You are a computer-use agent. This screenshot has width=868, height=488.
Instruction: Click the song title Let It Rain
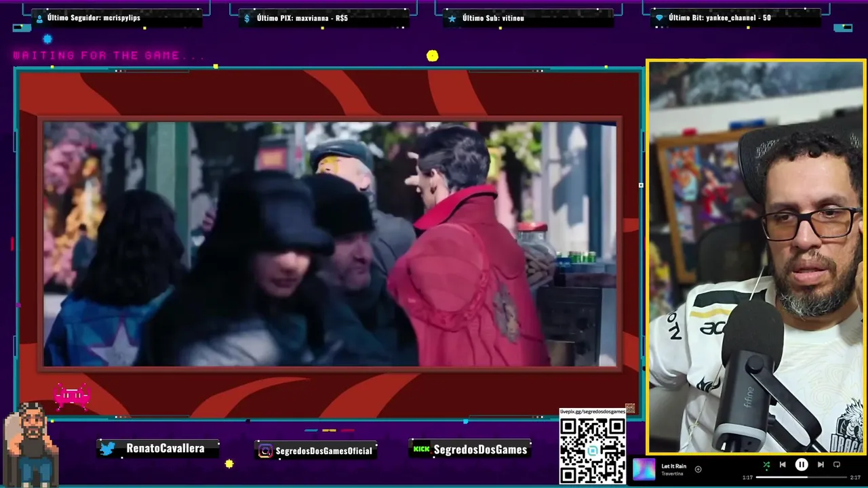point(674,466)
